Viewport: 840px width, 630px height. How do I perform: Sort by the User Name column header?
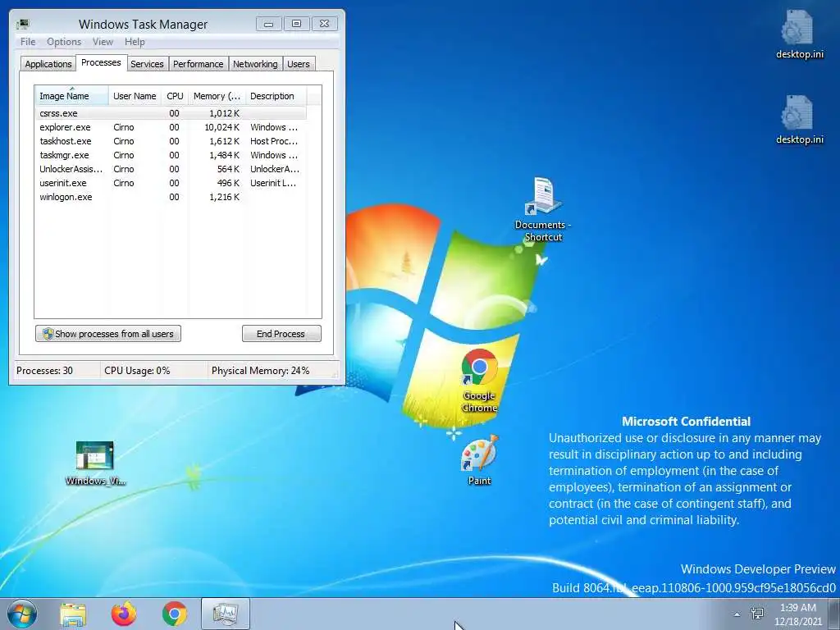coord(135,96)
